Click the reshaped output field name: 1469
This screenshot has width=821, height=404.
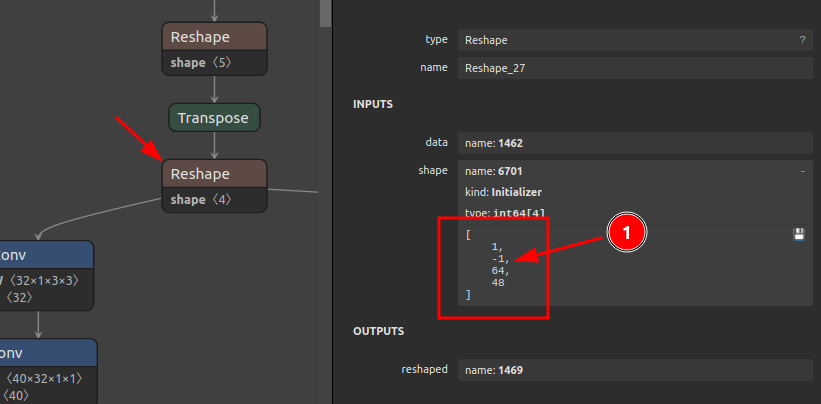635,370
